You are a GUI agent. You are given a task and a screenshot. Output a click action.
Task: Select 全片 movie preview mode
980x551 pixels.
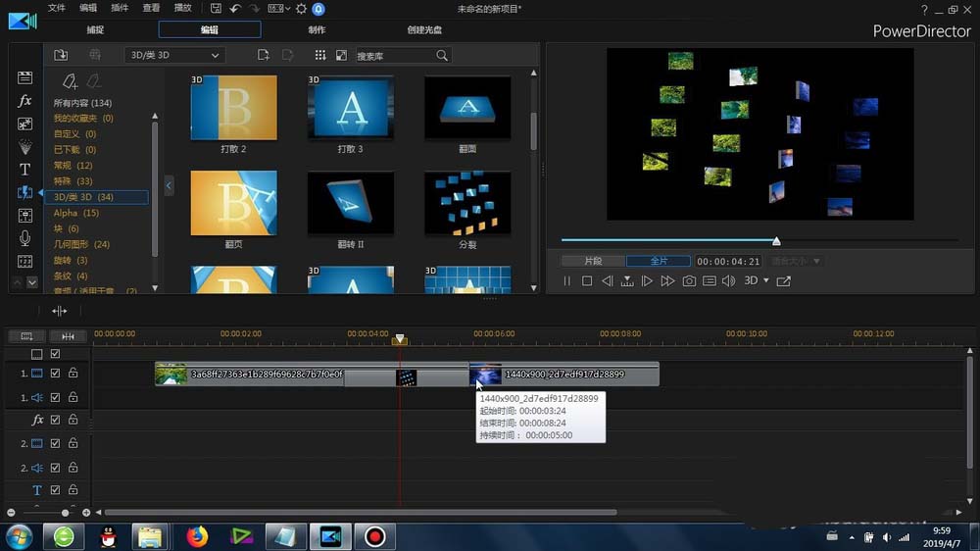[x=659, y=261]
